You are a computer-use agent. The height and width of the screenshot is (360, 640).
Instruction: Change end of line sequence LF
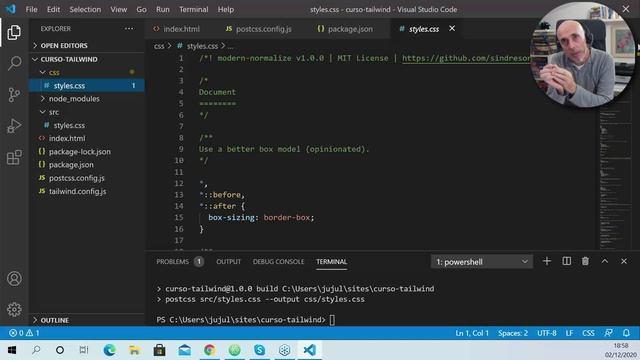pyautogui.click(x=569, y=333)
